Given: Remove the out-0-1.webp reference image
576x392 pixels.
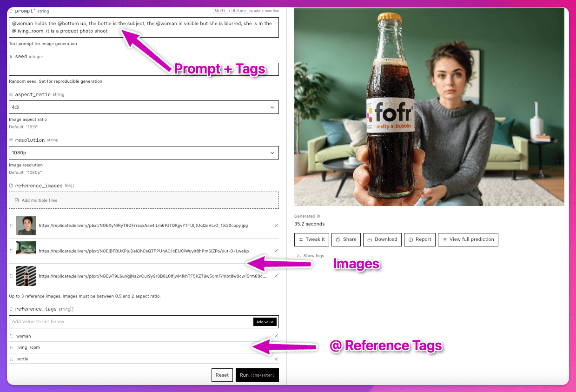Looking at the screenshot, I should (x=276, y=251).
